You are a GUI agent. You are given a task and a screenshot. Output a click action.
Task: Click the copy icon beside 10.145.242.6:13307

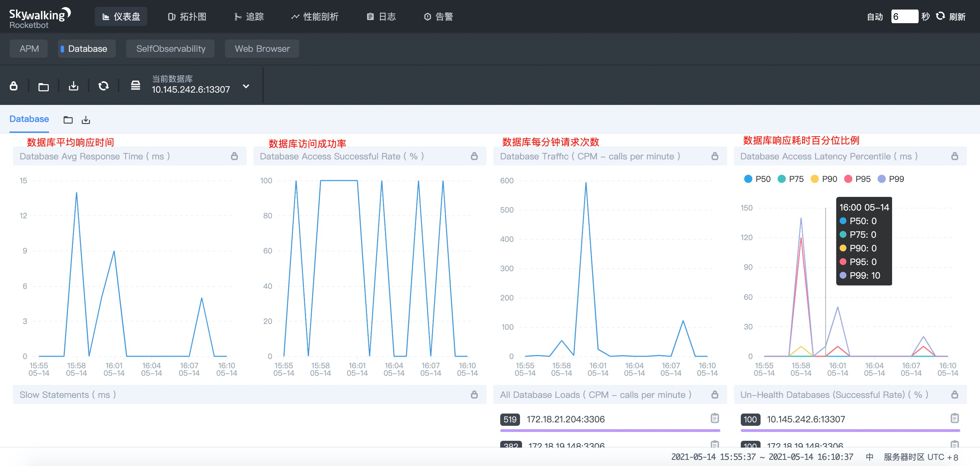[x=953, y=419]
